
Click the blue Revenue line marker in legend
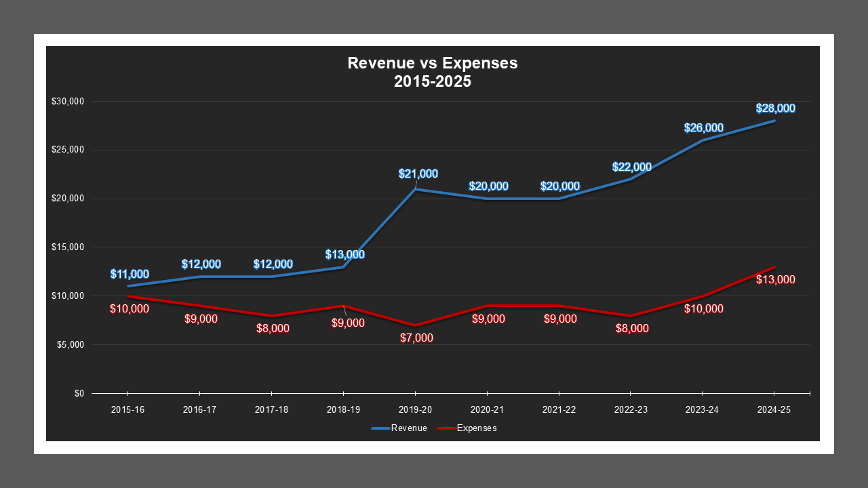(x=380, y=428)
